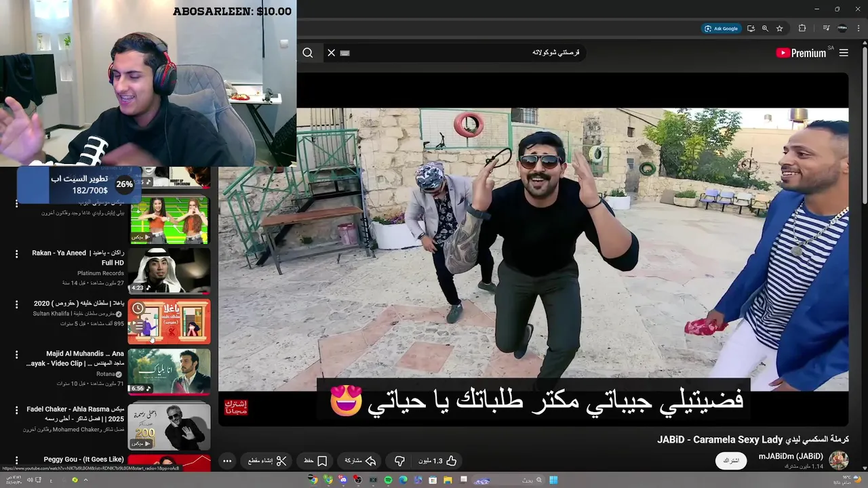Show hidden system tray icons

pos(85,480)
